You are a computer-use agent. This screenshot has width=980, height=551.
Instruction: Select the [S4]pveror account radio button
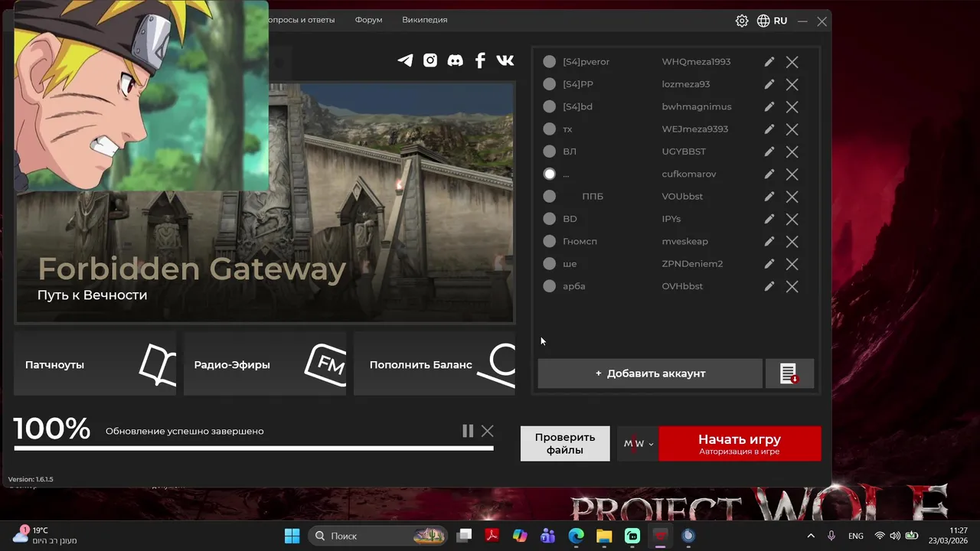coord(549,62)
